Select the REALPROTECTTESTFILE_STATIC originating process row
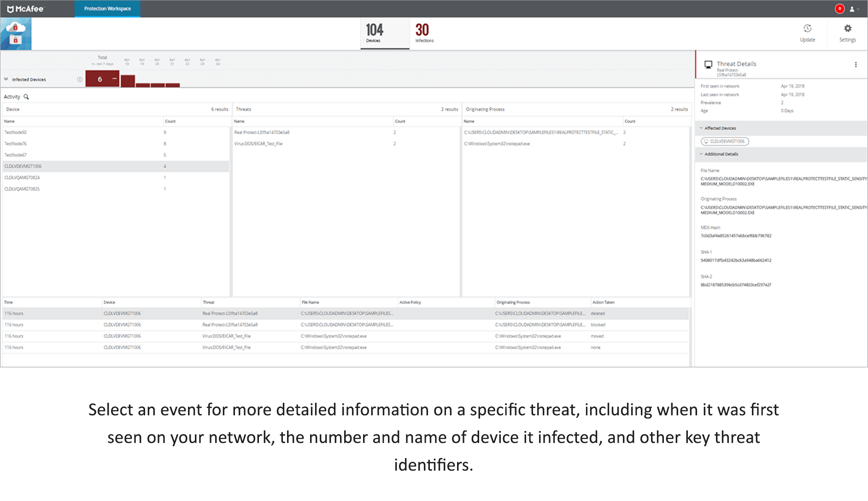 click(575, 132)
